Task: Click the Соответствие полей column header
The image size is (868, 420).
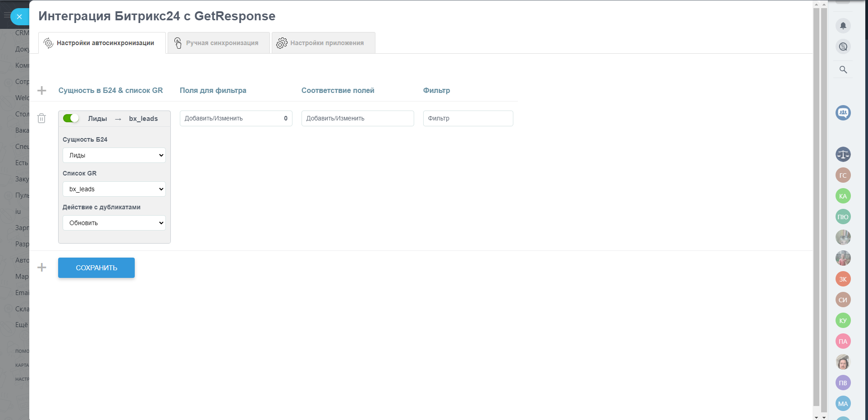Action: [338, 90]
